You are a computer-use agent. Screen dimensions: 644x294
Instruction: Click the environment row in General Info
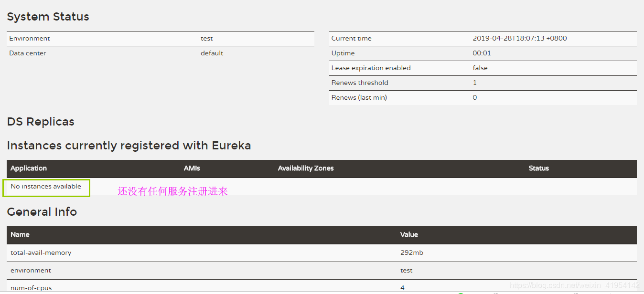tap(322, 271)
